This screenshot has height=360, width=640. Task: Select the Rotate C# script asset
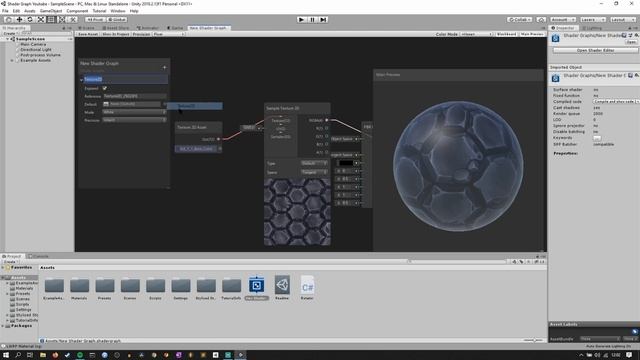click(307, 285)
